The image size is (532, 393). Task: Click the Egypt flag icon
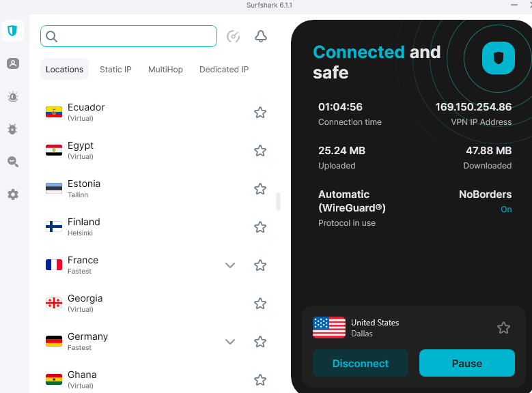54,150
